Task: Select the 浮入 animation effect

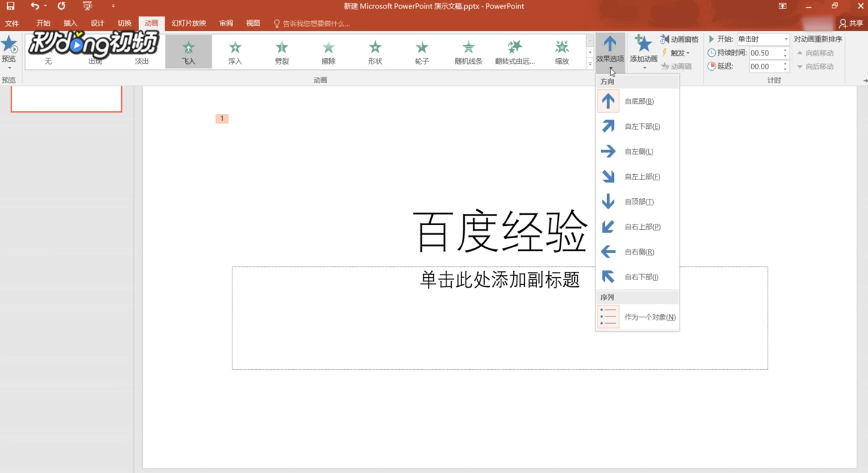Action: pyautogui.click(x=235, y=52)
